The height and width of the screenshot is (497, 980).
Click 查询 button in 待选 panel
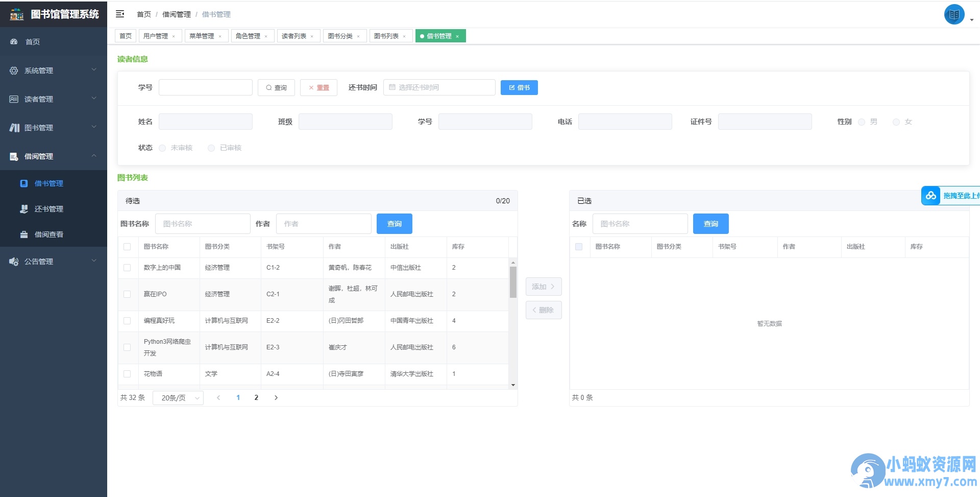pos(395,224)
